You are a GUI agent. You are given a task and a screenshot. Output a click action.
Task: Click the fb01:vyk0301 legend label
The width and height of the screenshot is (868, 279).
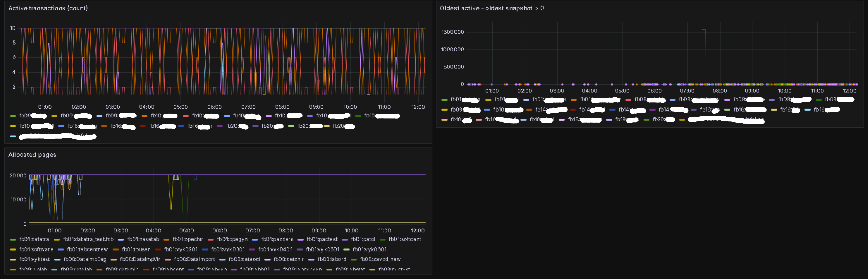228,249
